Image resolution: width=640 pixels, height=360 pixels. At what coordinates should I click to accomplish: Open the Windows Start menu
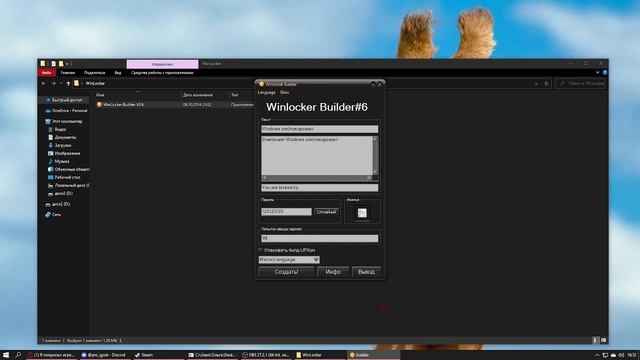click(6, 355)
